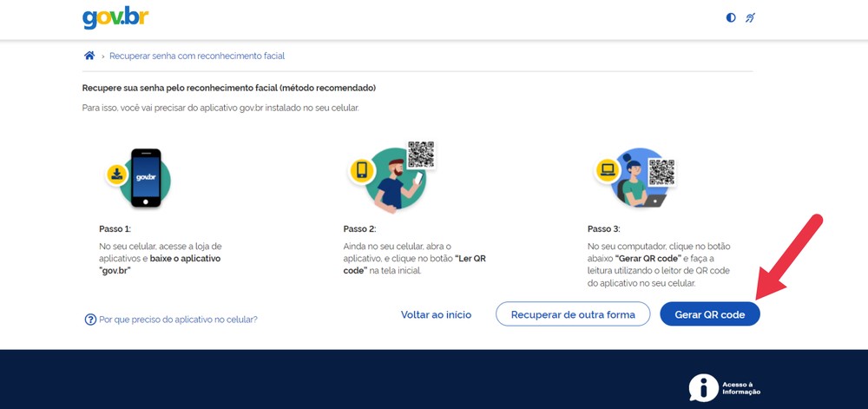
Task: Toggle the high contrast mode icon
Action: [x=731, y=17]
